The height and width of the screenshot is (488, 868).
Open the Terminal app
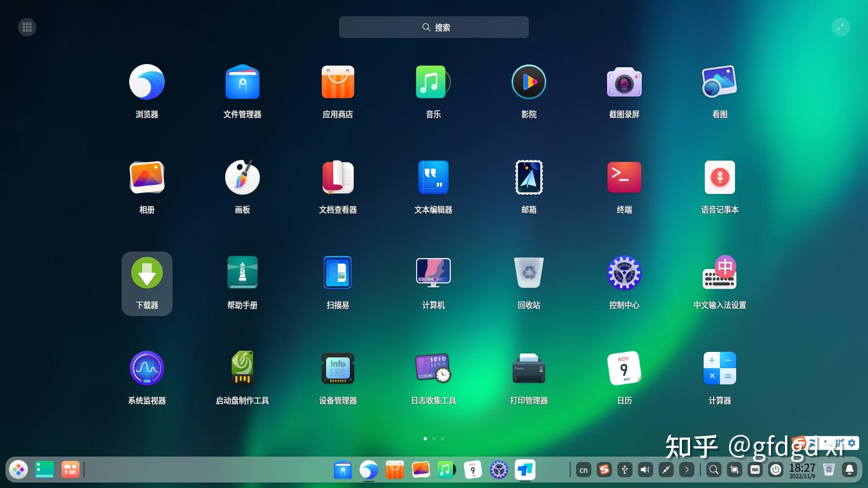pos(624,177)
